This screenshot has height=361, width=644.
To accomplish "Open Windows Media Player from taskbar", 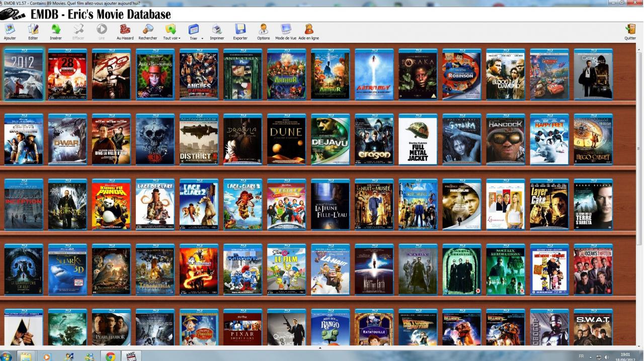I will [47, 356].
